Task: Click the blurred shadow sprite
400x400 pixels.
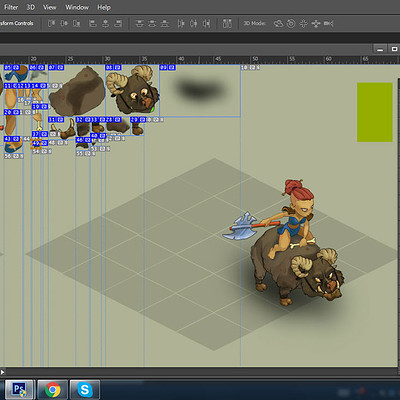Action: click(x=200, y=88)
